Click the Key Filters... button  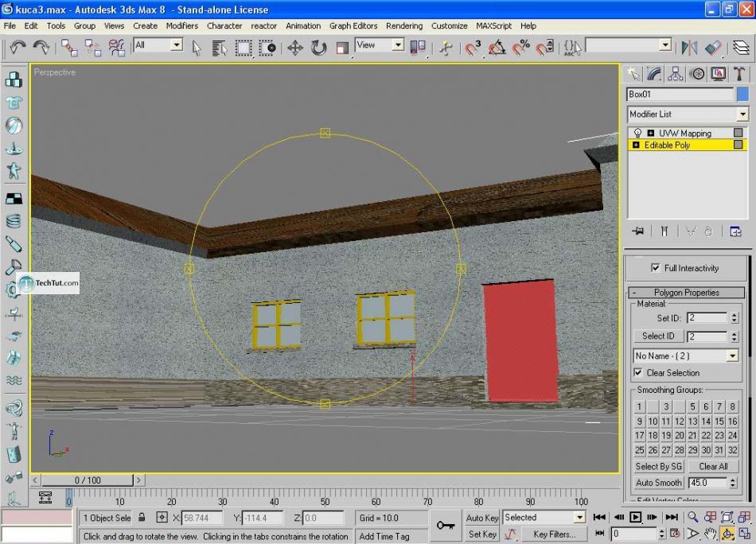[x=554, y=534]
